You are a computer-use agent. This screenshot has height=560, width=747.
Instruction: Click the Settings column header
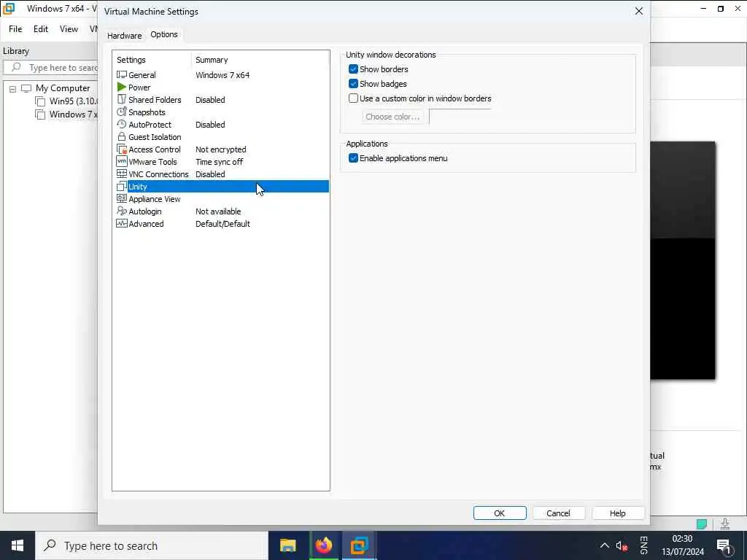click(x=131, y=60)
